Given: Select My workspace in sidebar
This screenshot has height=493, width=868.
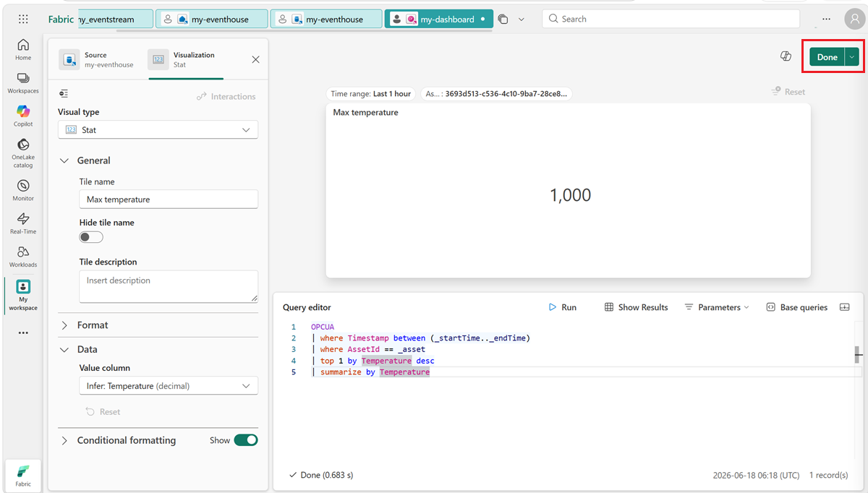Looking at the screenshot, I should tap(23, 295).
